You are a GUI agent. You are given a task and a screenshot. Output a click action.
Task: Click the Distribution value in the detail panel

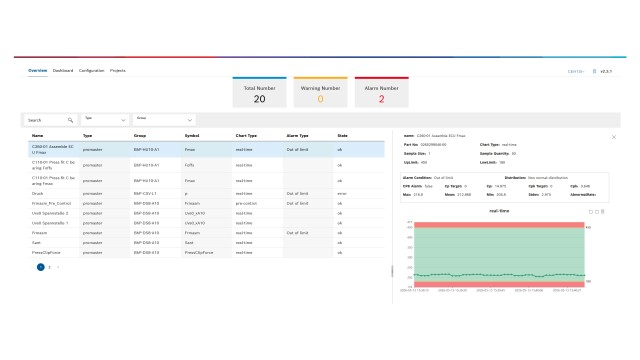point(548,178)
